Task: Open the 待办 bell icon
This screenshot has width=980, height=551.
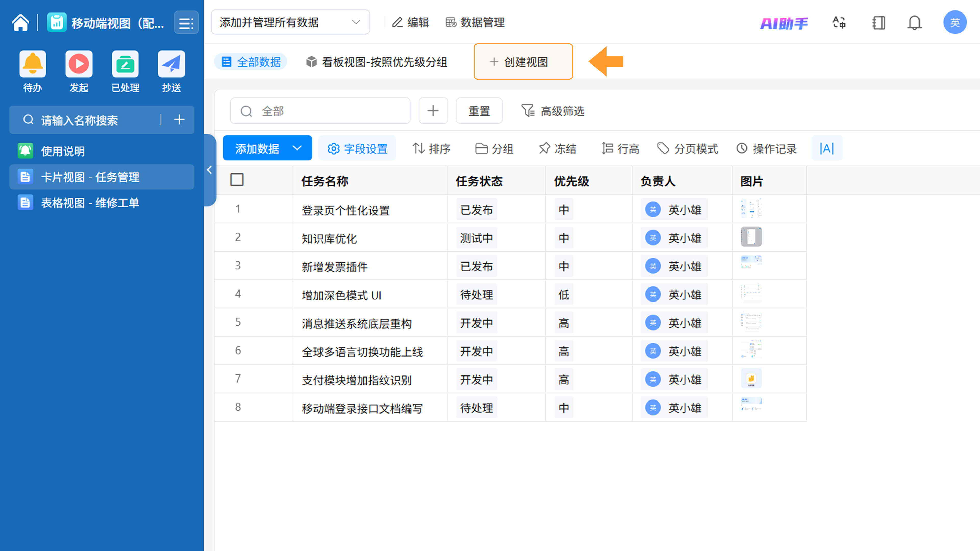Action: point(33,64)
